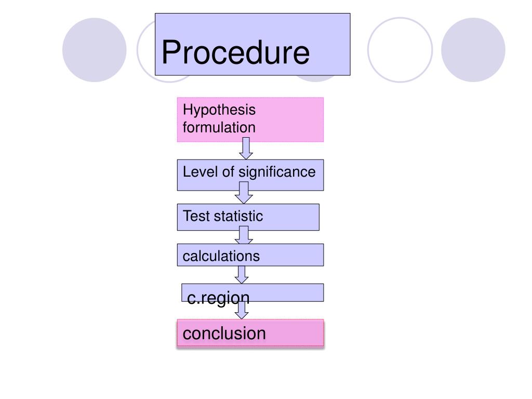Click the calculations step box

[x=250, y=255]
